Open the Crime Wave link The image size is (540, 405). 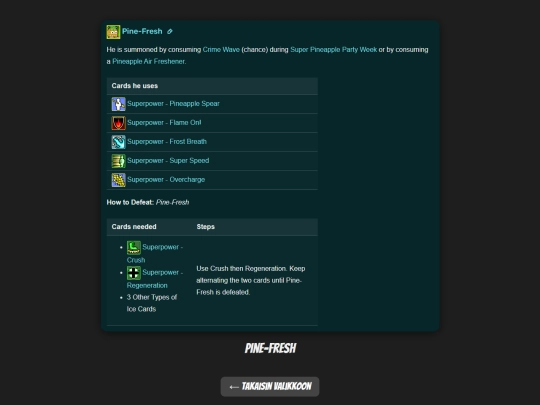tap(221, 50)
